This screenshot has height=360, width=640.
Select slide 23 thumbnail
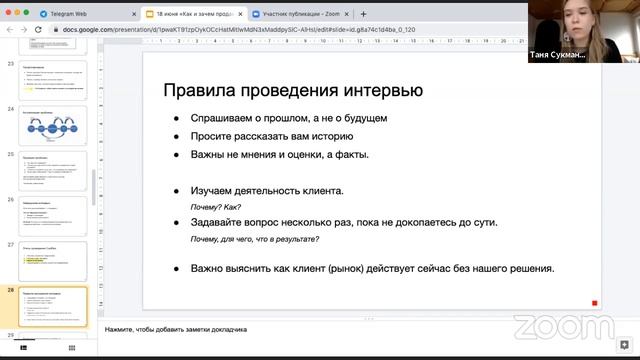click(53, 80)
